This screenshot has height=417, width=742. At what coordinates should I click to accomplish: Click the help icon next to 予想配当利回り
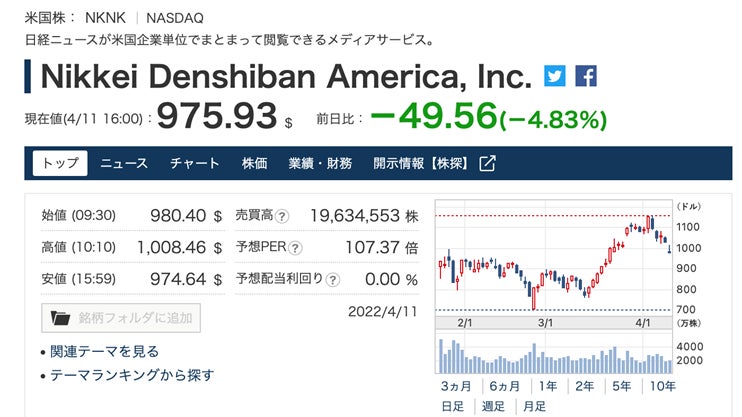pos(331,280)
